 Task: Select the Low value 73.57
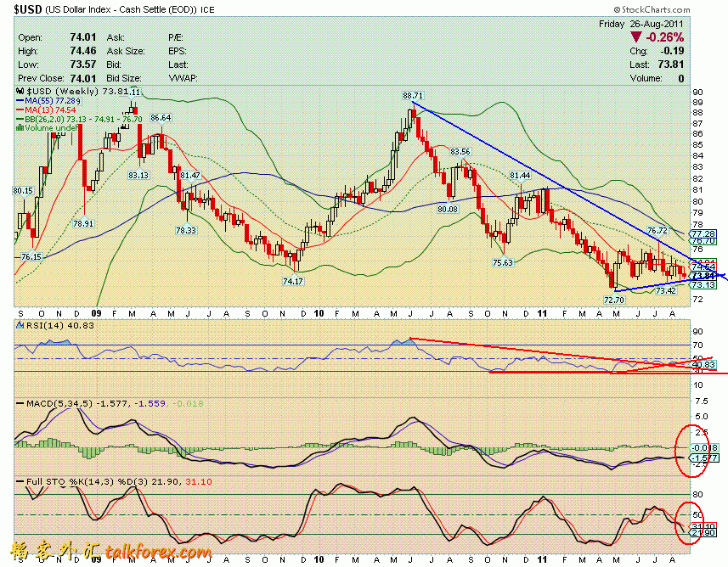pos(83,64)
